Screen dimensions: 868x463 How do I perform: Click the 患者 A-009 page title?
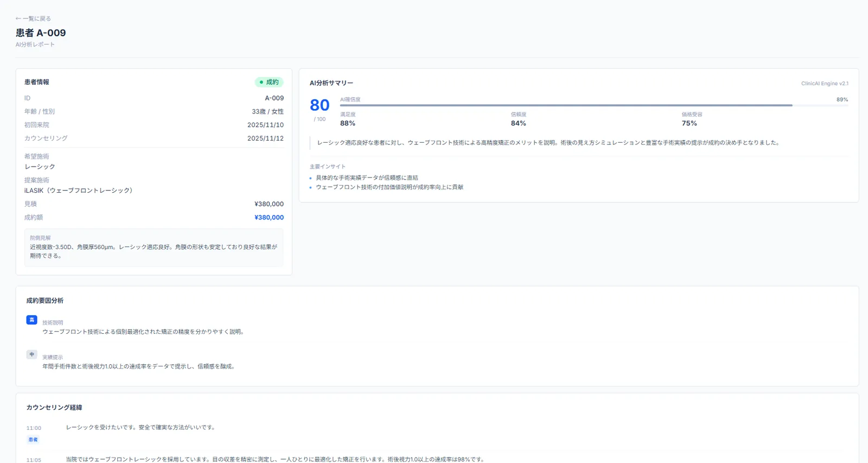click(x=41, y=33)
